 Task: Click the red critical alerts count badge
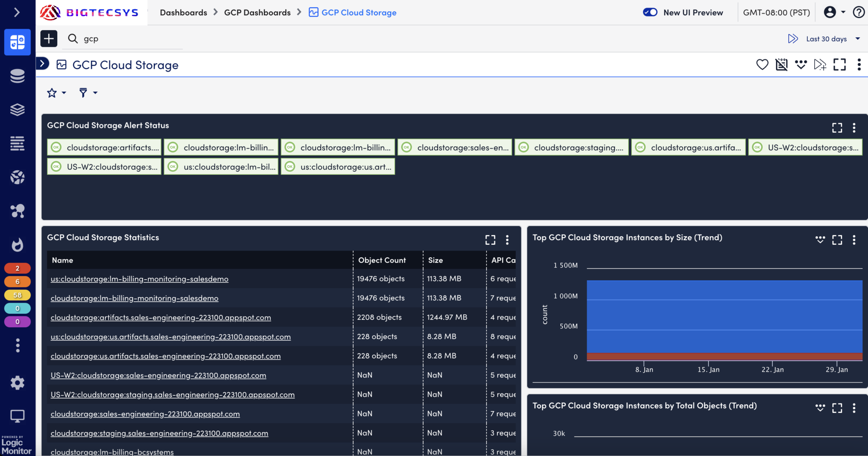(17, 268)
